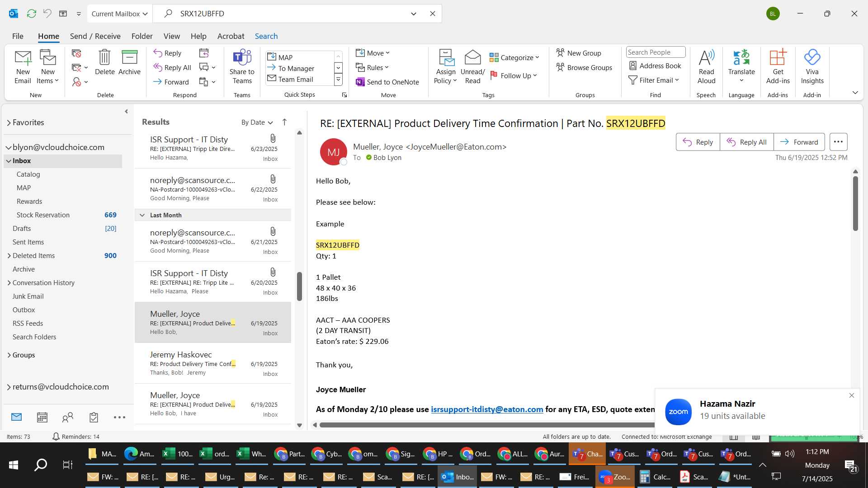868x488 pixels.
Task: Switch to the Folder tab
Action: [x=142, y=36]
